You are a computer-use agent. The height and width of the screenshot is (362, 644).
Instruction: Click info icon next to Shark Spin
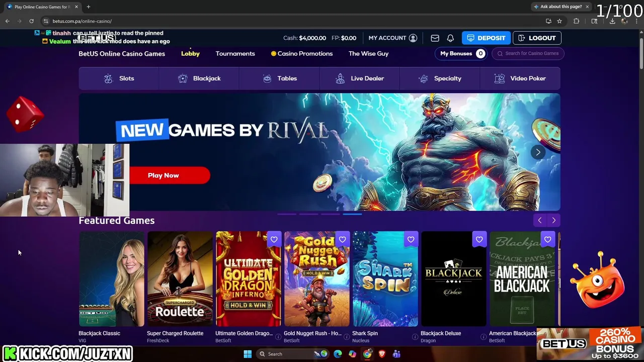pyautogui.click(x=415, y=337)
